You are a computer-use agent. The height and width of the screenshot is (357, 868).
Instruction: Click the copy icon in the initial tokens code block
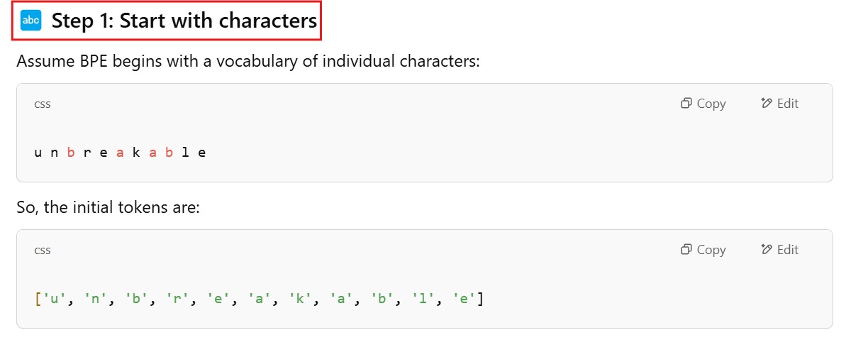(686, 250)
